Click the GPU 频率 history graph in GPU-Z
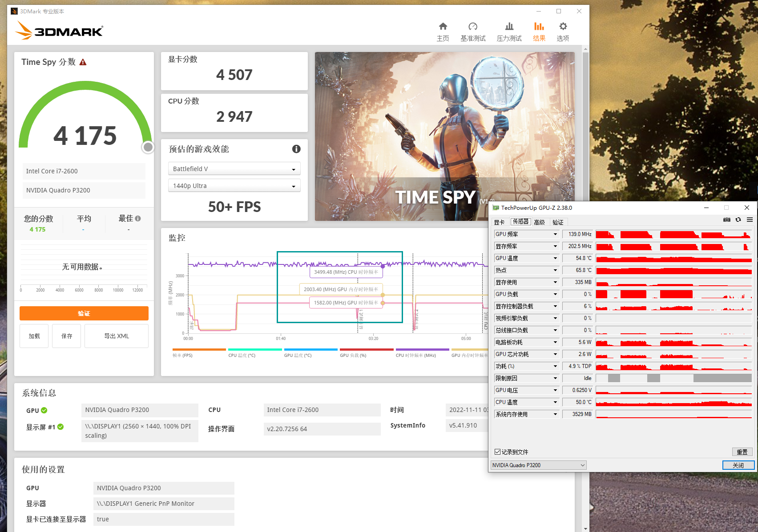The height and width of the screenshot is (532, 758). pos(673,234)
